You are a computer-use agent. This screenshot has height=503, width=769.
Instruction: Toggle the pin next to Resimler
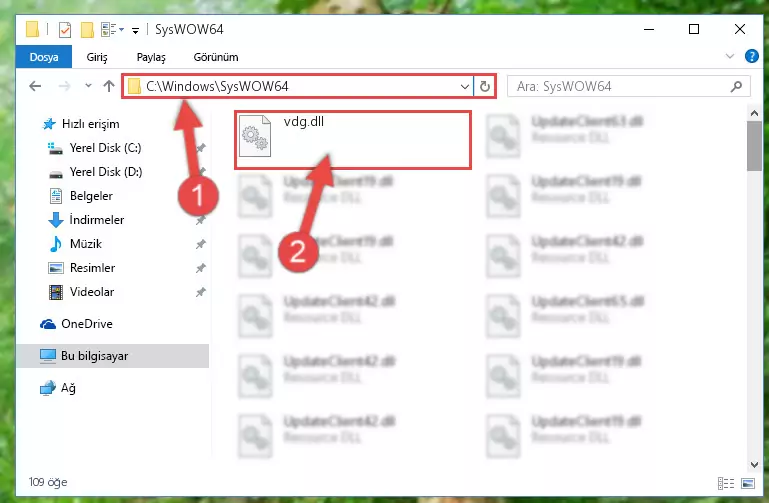(201, 268)
